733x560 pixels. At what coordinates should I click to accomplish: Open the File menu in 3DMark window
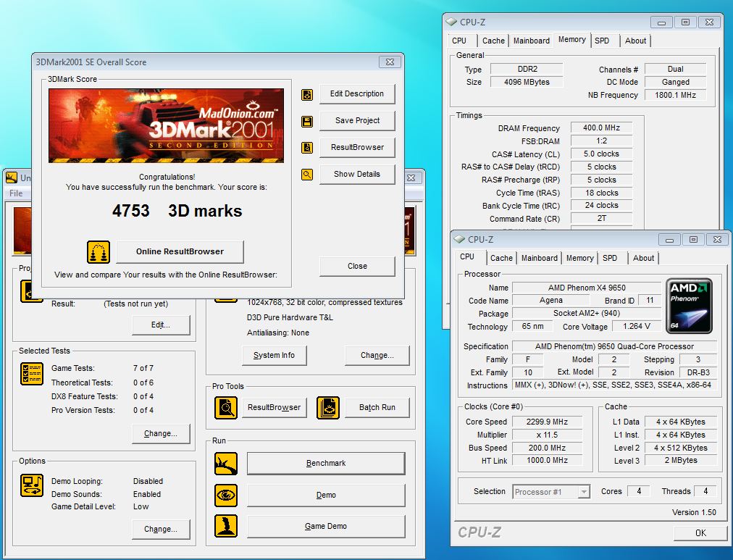(x=16, y=193)
